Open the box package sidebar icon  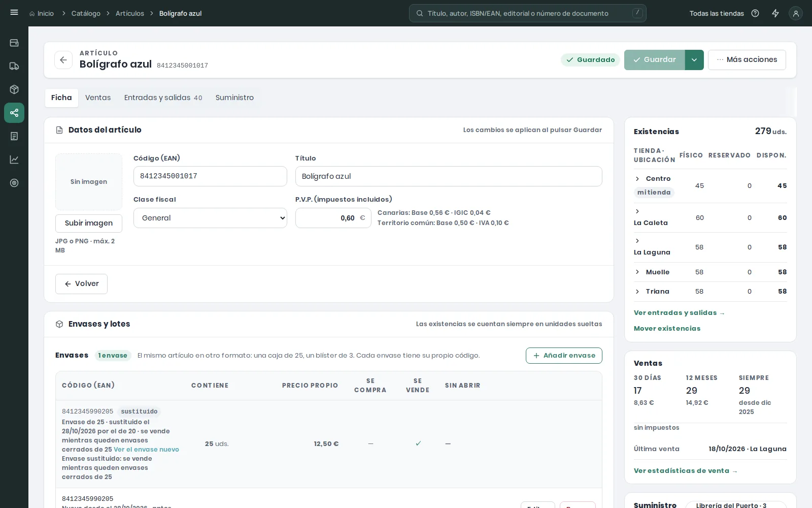[14, 89]
